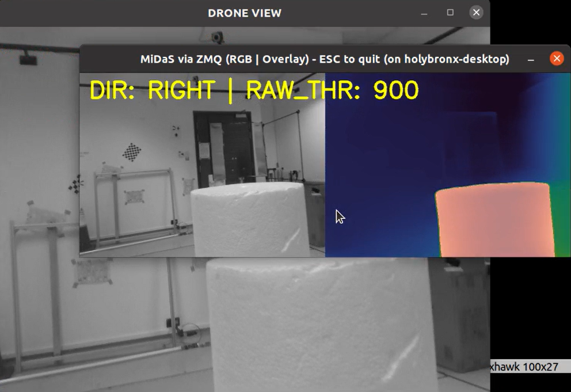The width and height of the screenshot is (571, 392).
Task: Click the MiDaS grayscale RGB camera pane
Action: pyautogui.click(x=202, y=165)
